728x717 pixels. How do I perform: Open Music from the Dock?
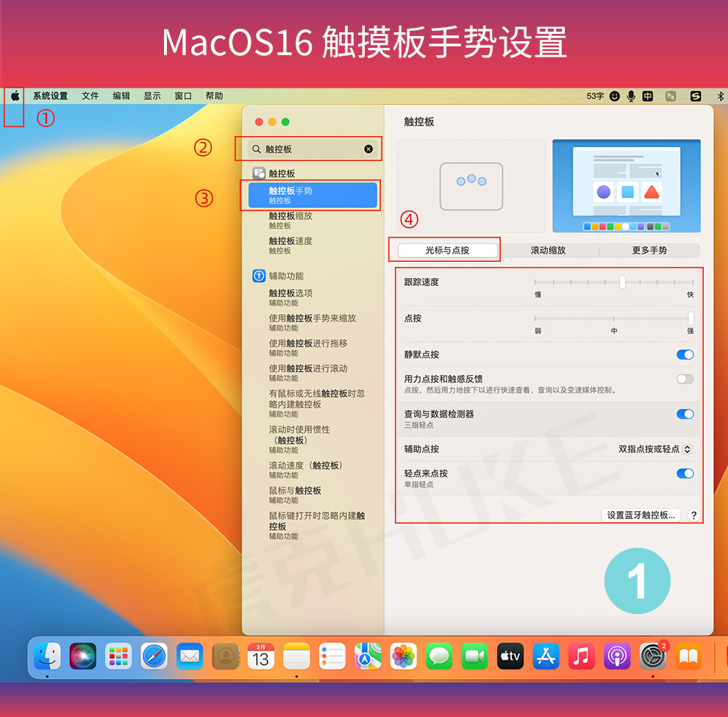[x=581, y=656]
